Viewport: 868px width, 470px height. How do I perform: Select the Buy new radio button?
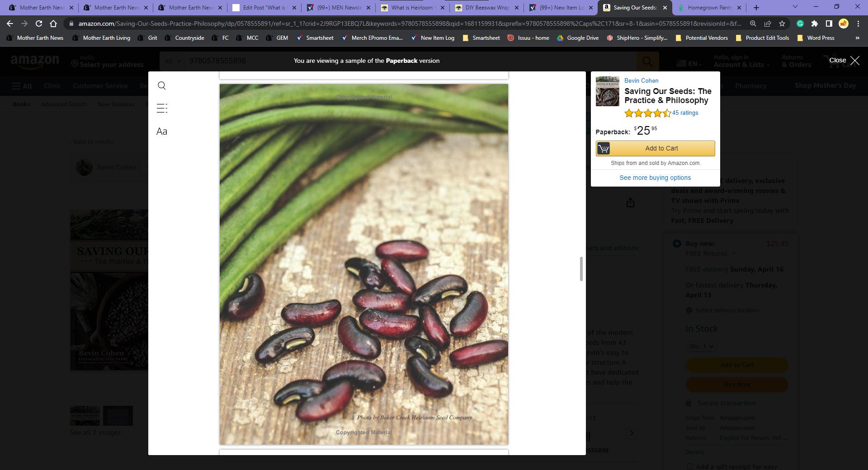[x=677, y=244]
